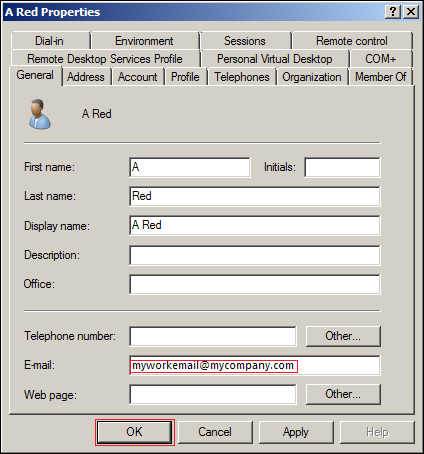Open Other button next to Telephone number
The width and height of the screenshot is (424, 454).
pyautogui.click(x=343, y=336)
